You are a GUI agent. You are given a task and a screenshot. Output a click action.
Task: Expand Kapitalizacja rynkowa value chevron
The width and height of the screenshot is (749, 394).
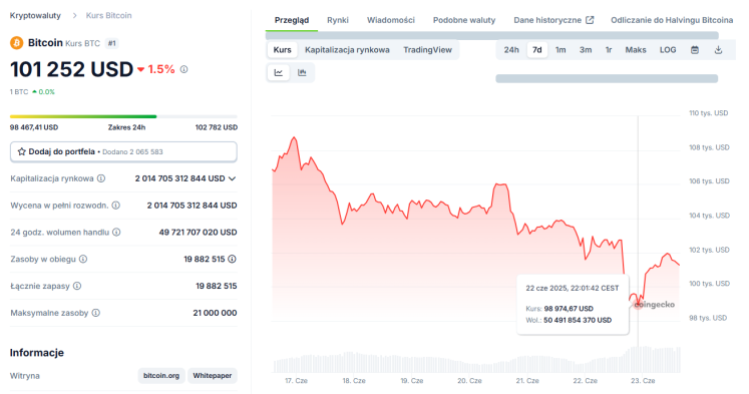coord(233,179)
